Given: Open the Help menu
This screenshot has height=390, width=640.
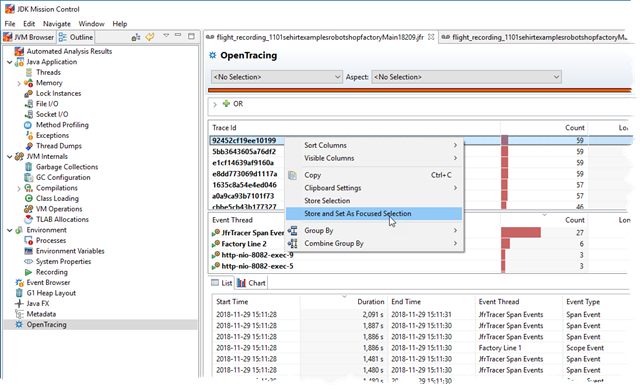Looking at the screenshot, I should point(120,24).
